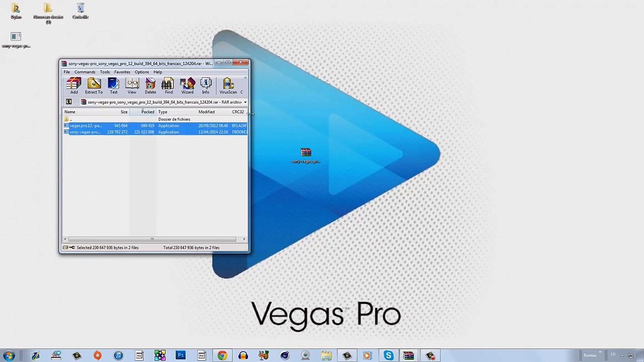
Task: Open the file explorer folder taskbar icon
Action: click(326, 355)
